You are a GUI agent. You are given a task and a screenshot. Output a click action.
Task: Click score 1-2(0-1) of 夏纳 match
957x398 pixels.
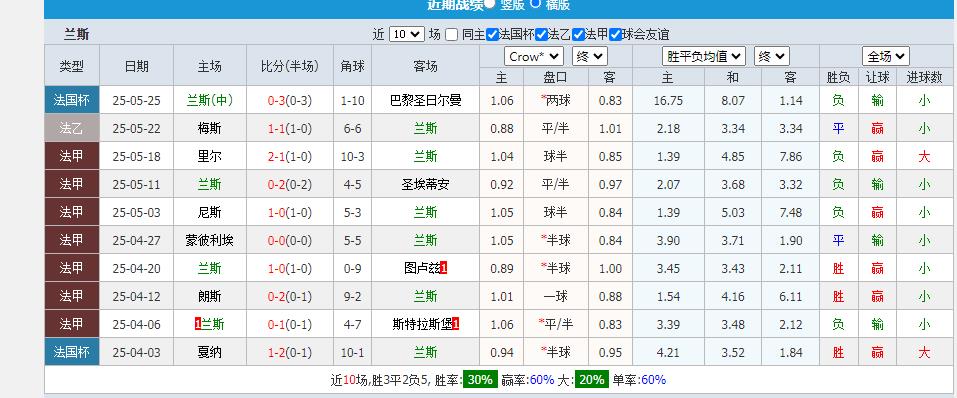coord(290,353)
